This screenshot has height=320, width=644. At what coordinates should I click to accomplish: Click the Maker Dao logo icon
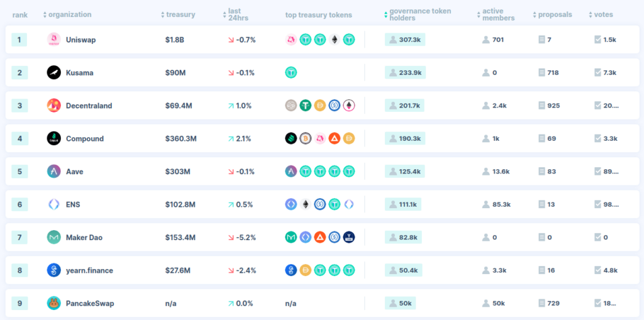click(x=54, y=238)
